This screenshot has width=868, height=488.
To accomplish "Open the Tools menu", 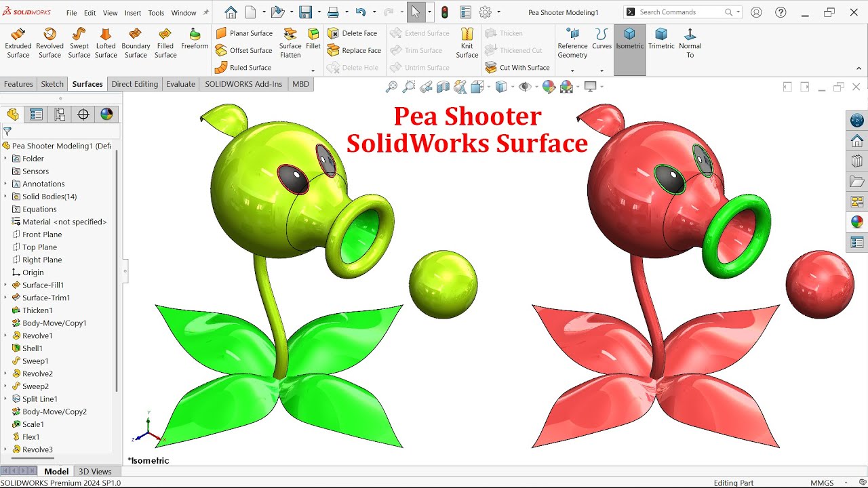I will 156,13.
